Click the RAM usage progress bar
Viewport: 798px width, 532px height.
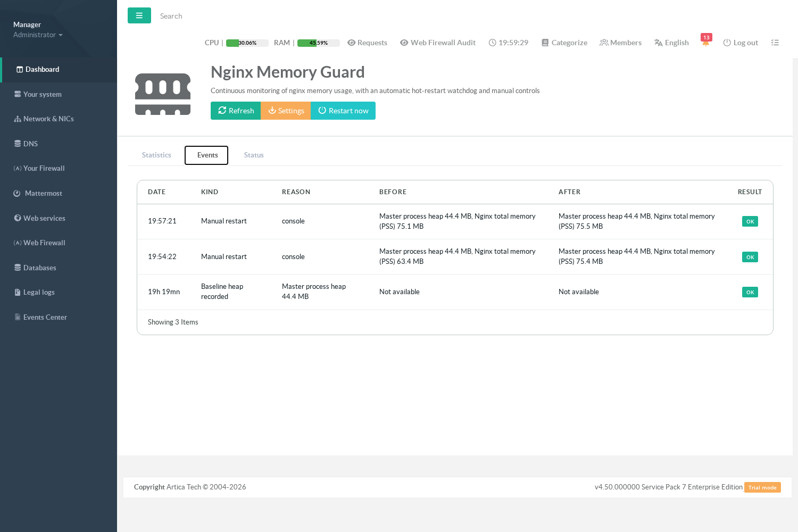319,43
